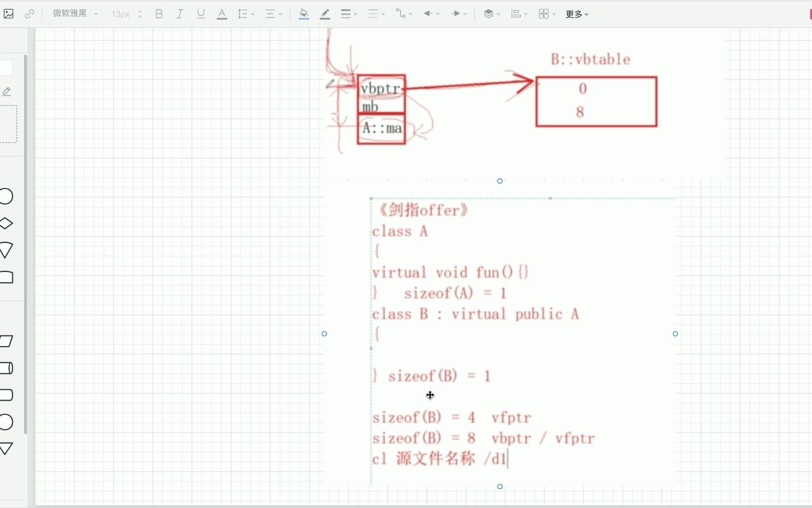This screenshot has height=508, width=812.
Task: Select the parallelogram shape in the sidebar
Action: tap(6, 341)
